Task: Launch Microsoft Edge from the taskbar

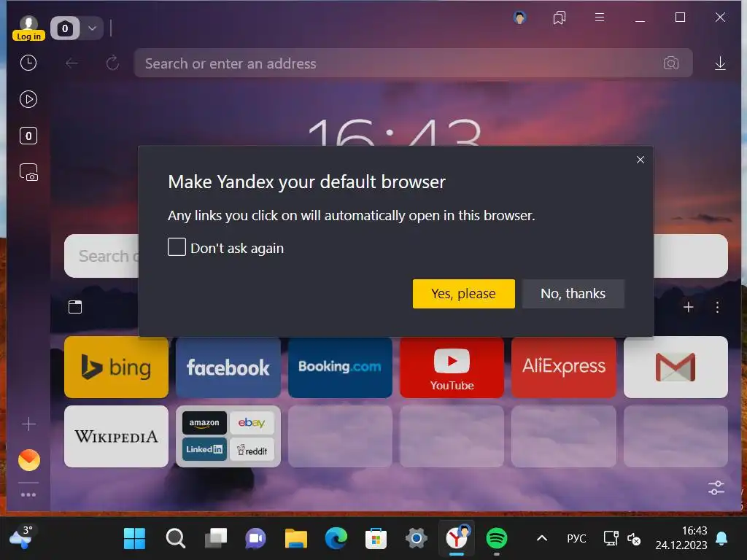Action: [336, 539]
